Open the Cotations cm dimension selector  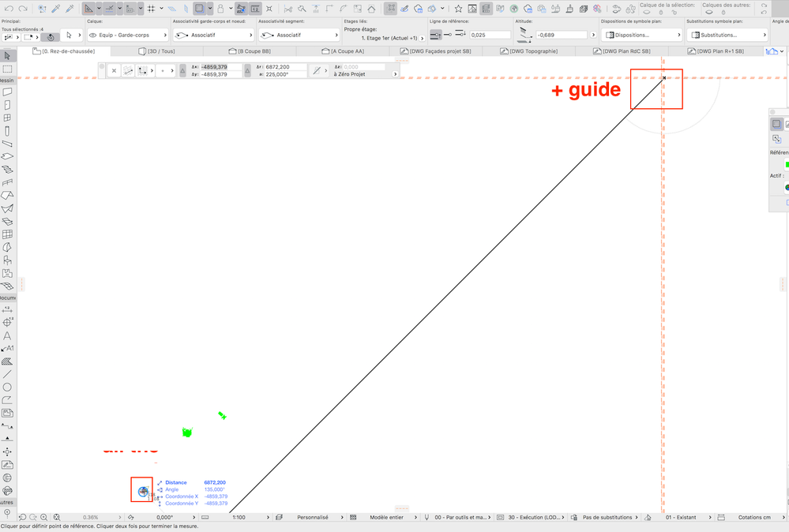[x=752, y=517]
